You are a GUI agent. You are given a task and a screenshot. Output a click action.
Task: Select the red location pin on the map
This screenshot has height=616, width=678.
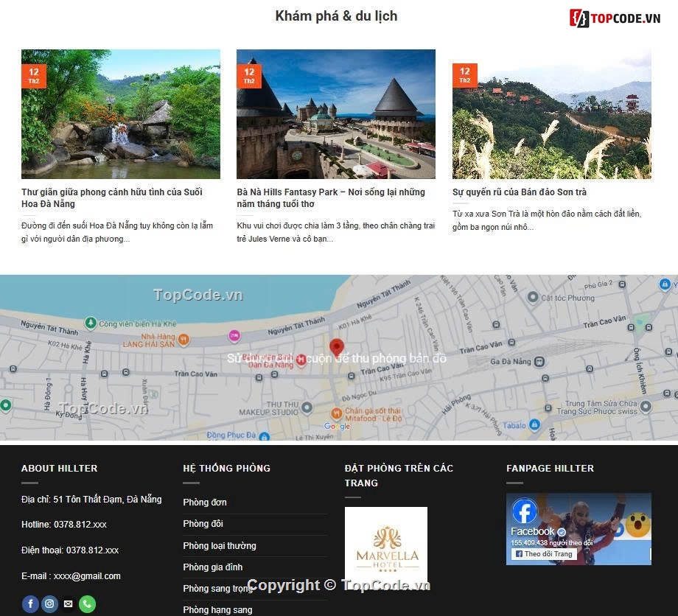coord(336,346)
